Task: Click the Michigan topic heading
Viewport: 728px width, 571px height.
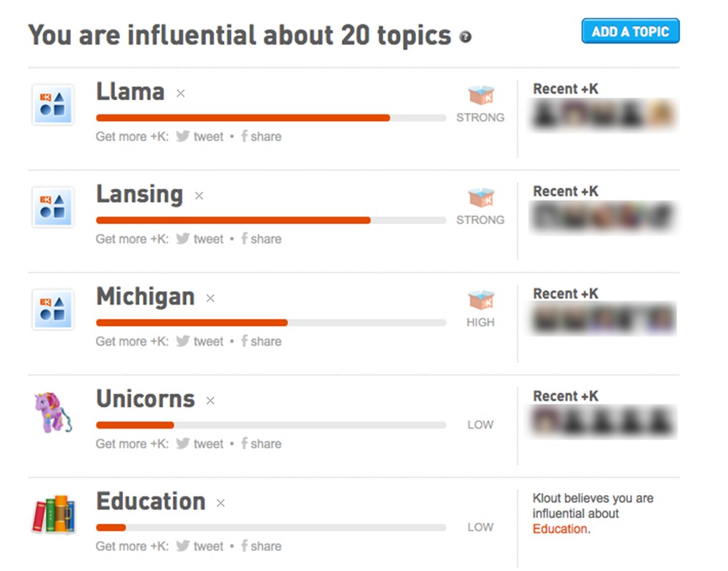Action: [145, 296]
